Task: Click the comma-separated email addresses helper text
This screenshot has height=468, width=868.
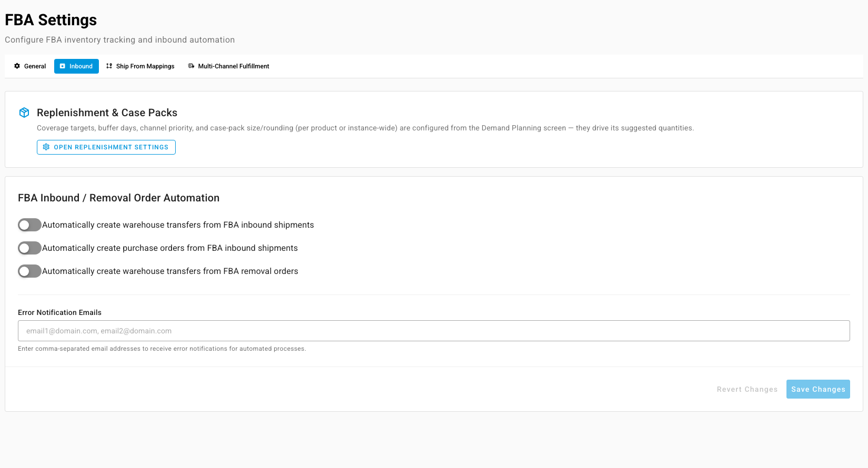Action: point(162,349)
